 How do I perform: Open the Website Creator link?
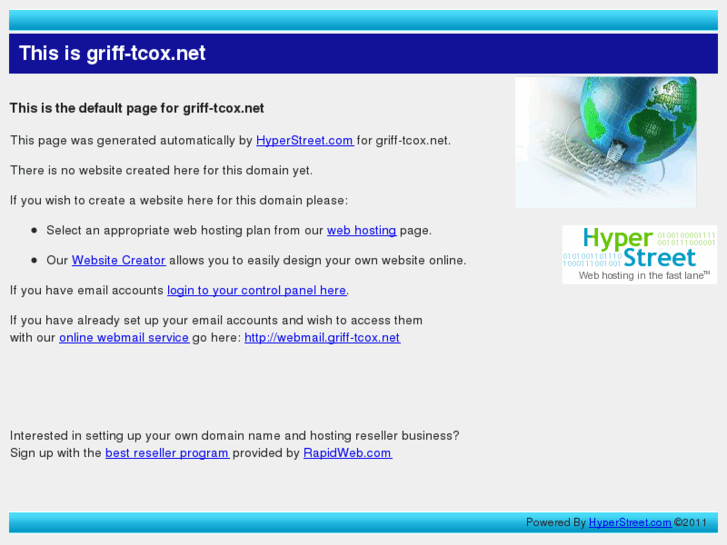point(119,260)
